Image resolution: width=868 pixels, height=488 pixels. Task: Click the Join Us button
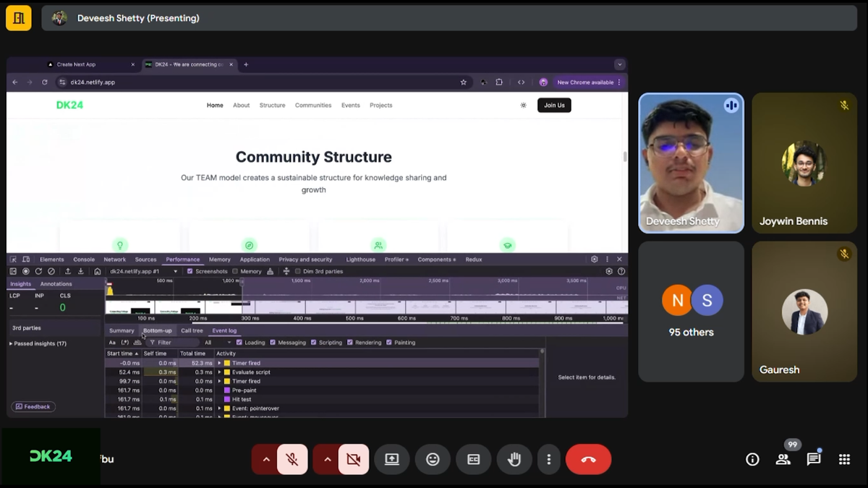pyautogui.click(x=554, y=106)
